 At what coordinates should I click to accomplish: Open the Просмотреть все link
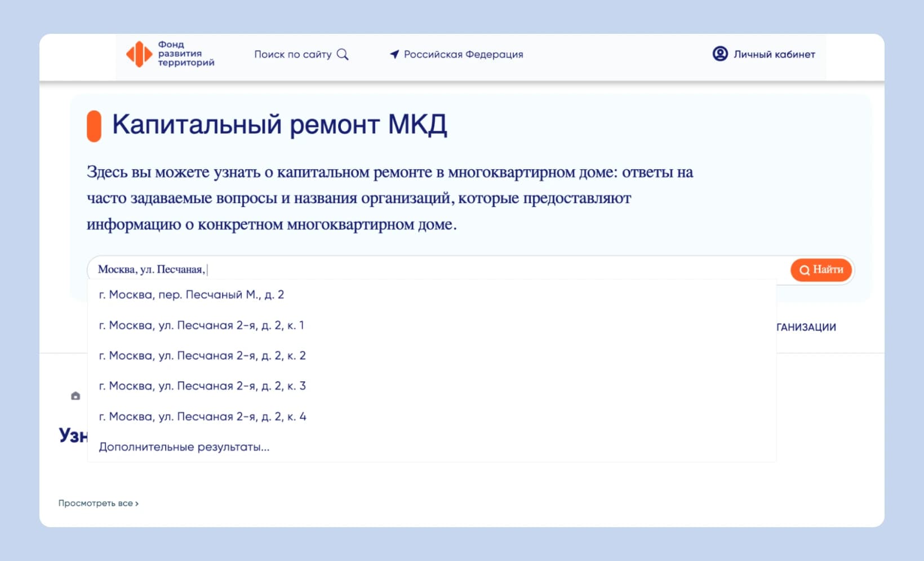(x=98, y=503)
